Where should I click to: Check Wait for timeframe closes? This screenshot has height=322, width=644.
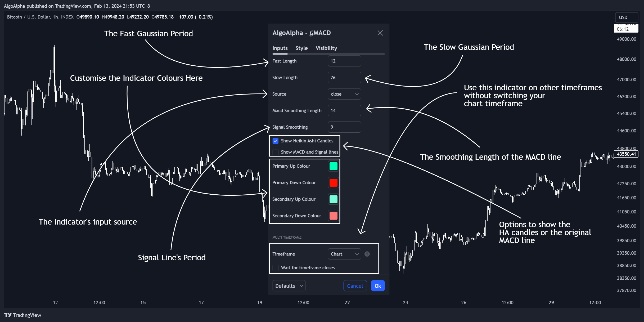(x=276, y=268)
